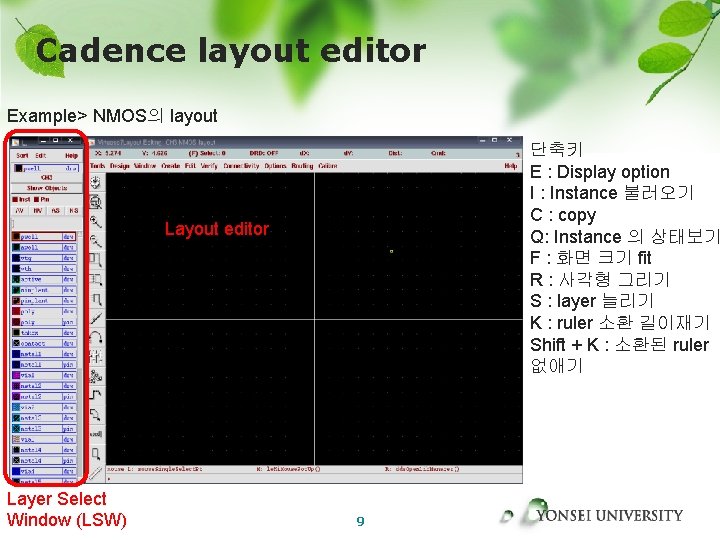Screen dimensions: 720x540
Task: Click the DRD: OFF status text
Action: click(264, 153)
